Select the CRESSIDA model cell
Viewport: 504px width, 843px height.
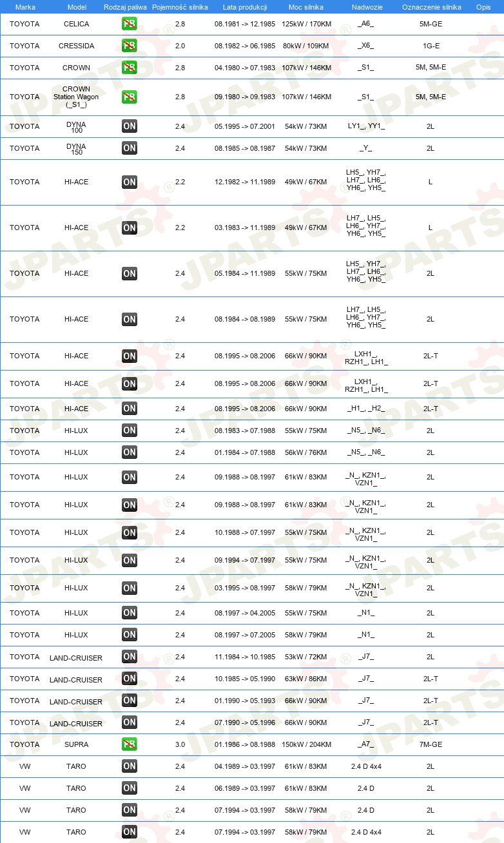(x=77, y=46)
